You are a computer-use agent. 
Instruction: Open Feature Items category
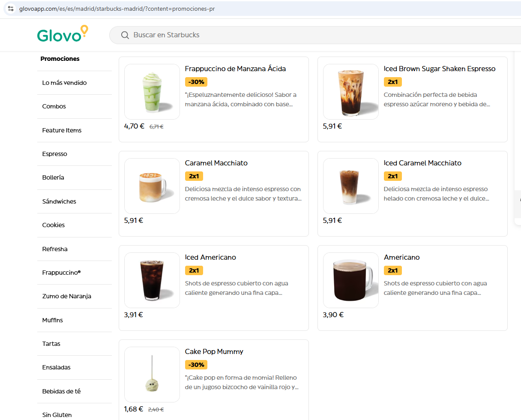pos(62,130)
